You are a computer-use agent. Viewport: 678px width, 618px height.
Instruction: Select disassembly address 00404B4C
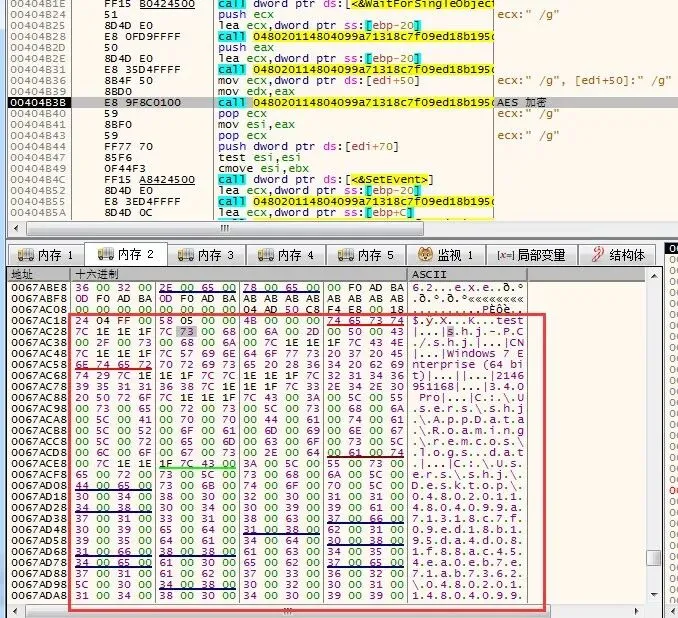pyautogui.click(x=38, y=179)
